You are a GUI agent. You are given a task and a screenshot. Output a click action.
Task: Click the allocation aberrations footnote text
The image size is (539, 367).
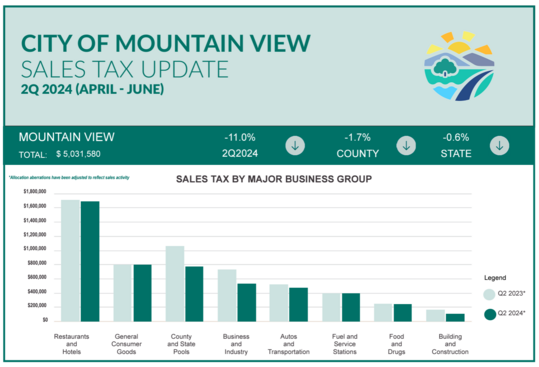[x=69, y=178]
